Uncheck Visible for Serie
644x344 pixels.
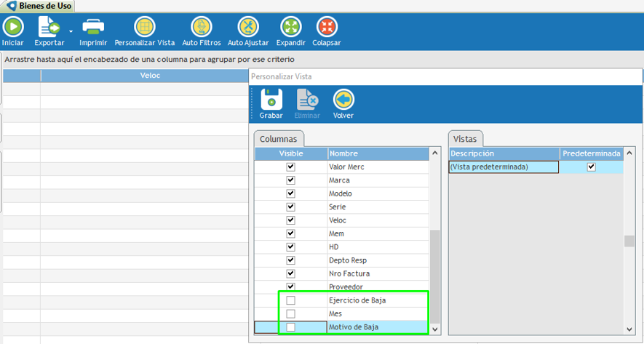pyautogui.click(x=291, y=207)
